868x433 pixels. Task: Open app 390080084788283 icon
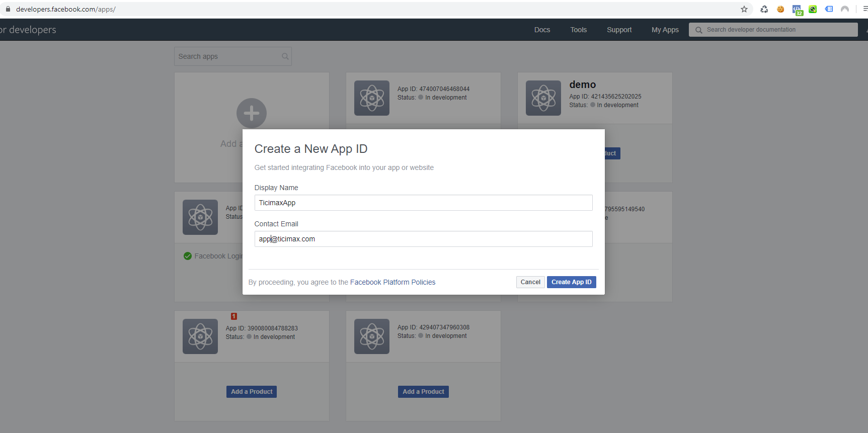coord(200,336)
